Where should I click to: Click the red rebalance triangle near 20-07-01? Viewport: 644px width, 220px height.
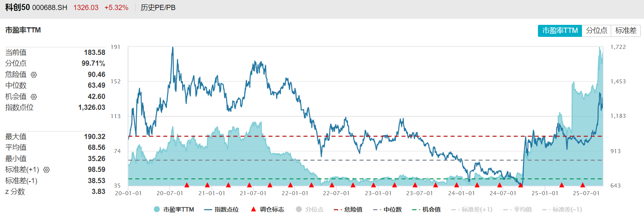tap(187, 185)
